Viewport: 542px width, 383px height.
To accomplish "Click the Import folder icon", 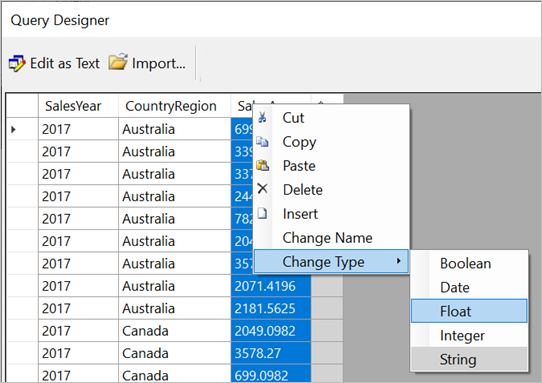I will pyautogui.click(x=118, y=62).
